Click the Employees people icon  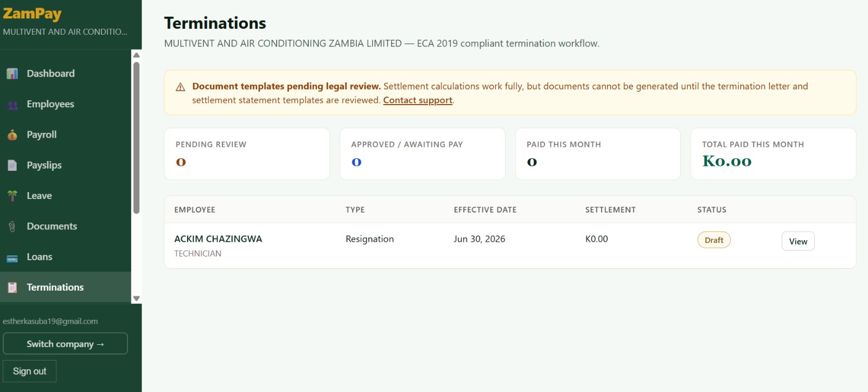pos(12,105)
